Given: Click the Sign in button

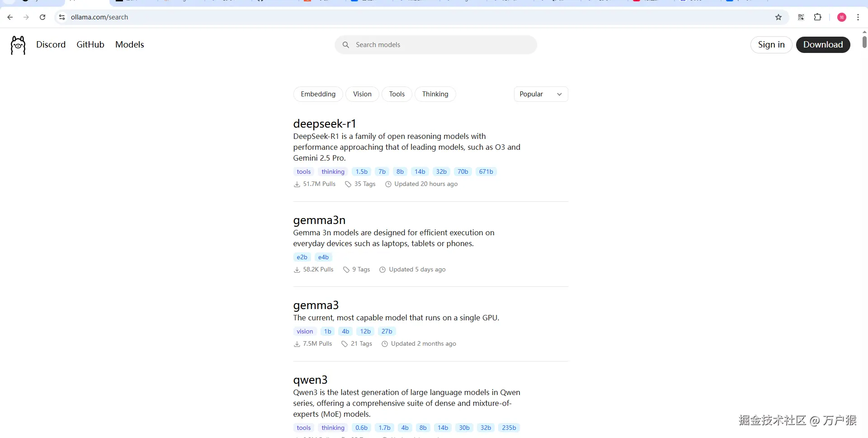Looking at the screenshot, I should click(x=771, y=45).
